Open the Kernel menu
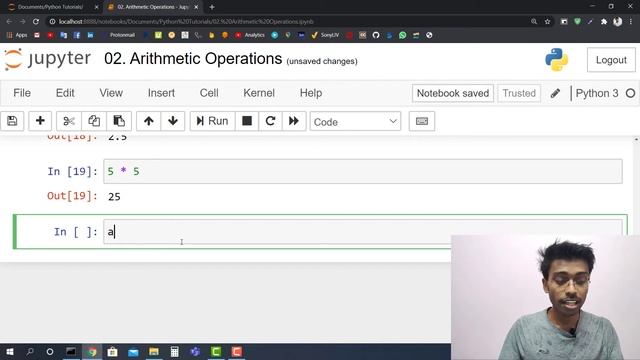The width and height of the screenshot is (640, 360). pos(259,93)
